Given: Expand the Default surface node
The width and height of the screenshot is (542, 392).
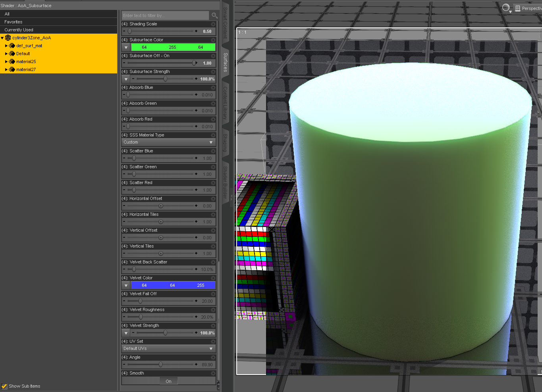Looking at the screenshot, I should (6, 54).
